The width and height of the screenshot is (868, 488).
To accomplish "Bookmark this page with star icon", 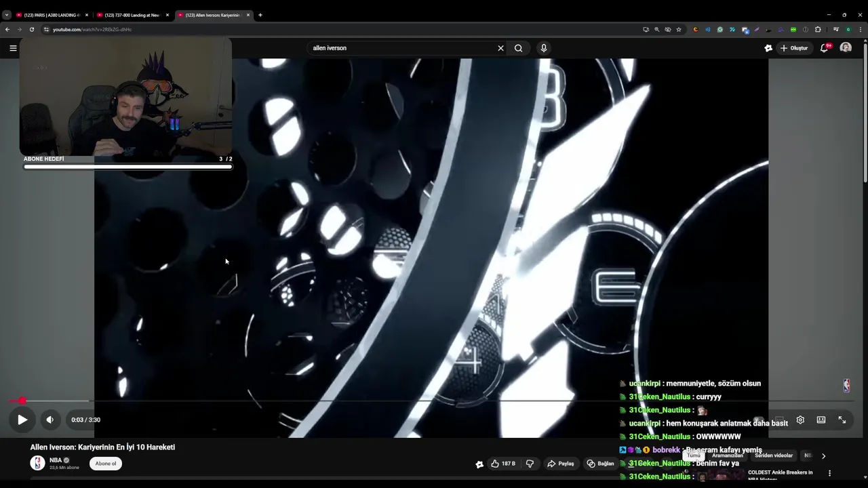I will [679, 29].
